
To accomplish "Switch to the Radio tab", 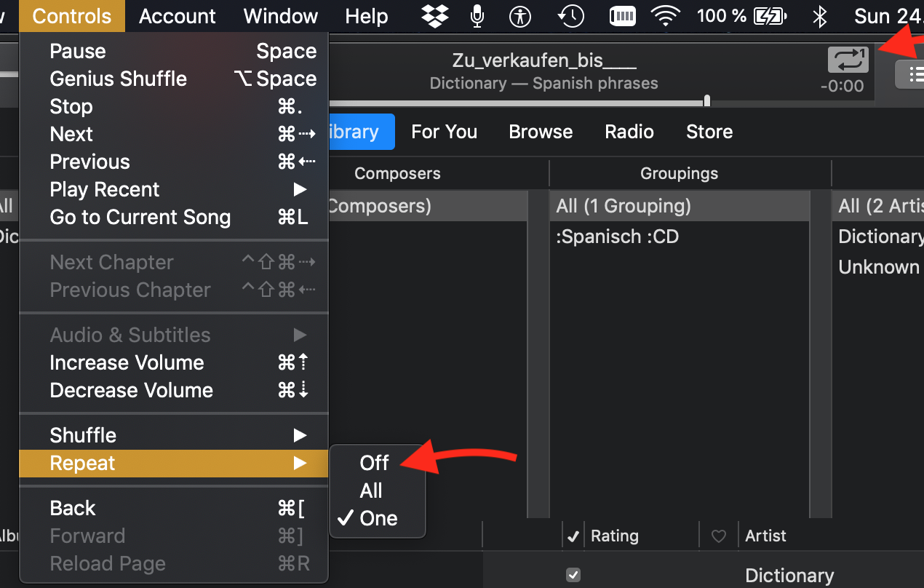I will pyautogui.click(x=629, y=132).
